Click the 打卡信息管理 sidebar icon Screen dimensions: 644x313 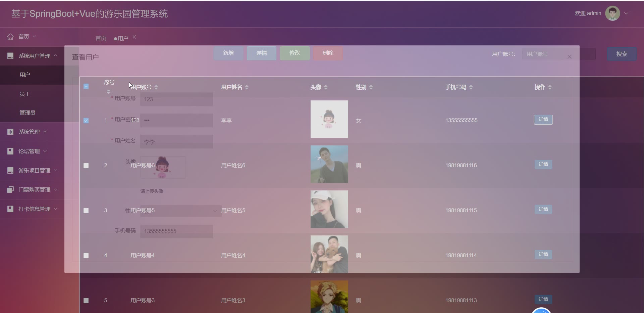pyautogui.click(x=10, y=209)
